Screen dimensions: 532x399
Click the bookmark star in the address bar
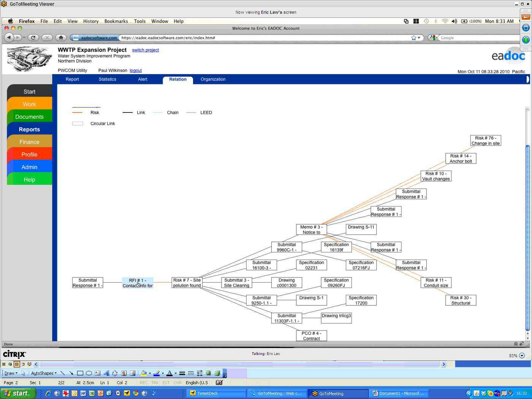413,38
